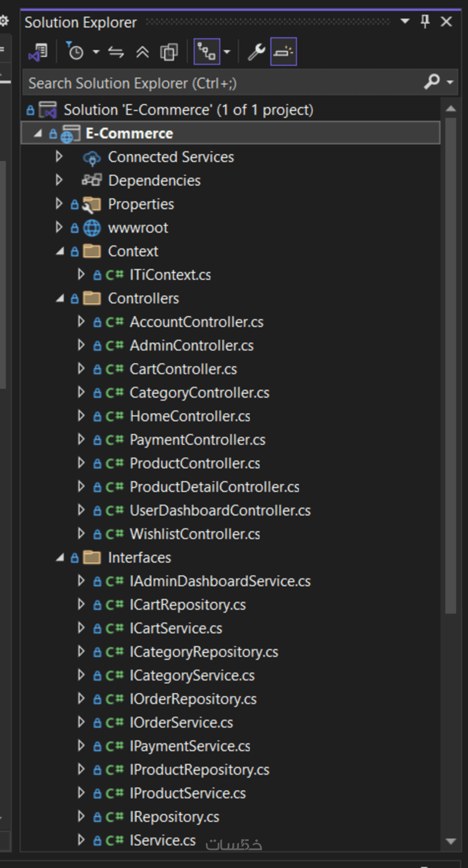Select IProductService.cs file
Image resolution: width=468 pixels, height=868 pixels.
point(188,793)
